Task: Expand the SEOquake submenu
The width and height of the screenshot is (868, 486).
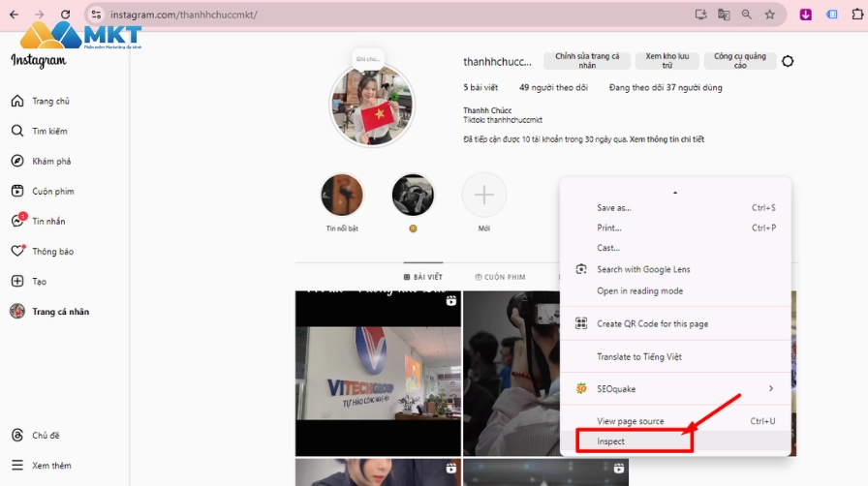Action: (x=675, y=388)
